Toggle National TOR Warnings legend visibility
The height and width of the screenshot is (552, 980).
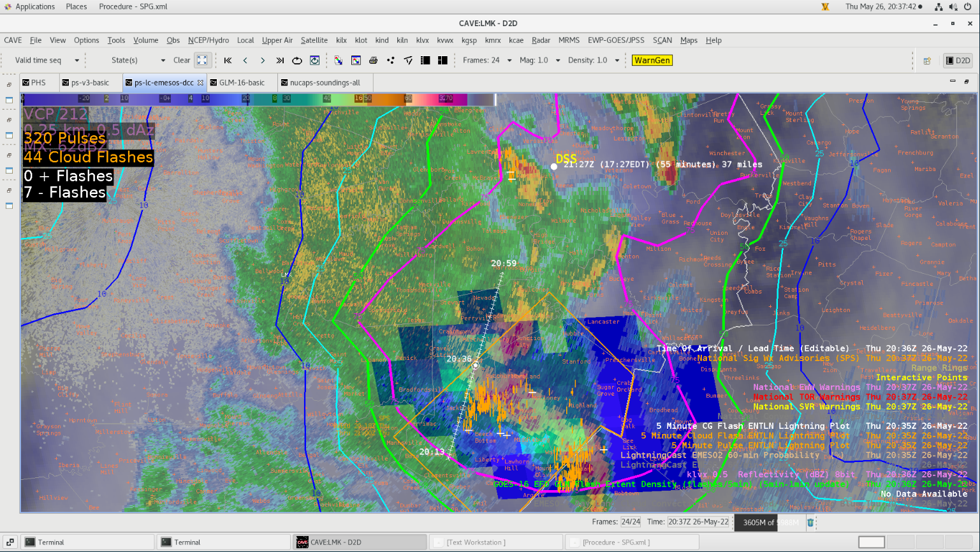point(806,397)
